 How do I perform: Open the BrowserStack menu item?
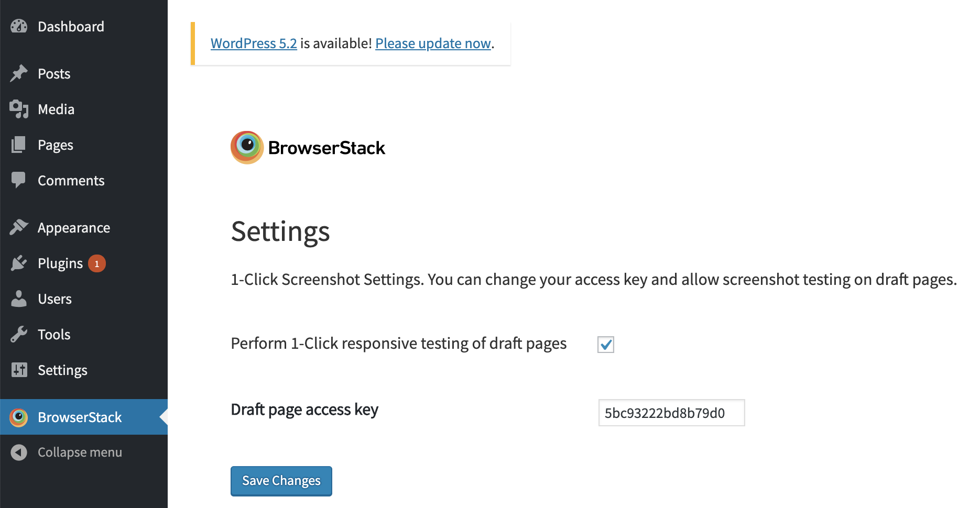79,417
